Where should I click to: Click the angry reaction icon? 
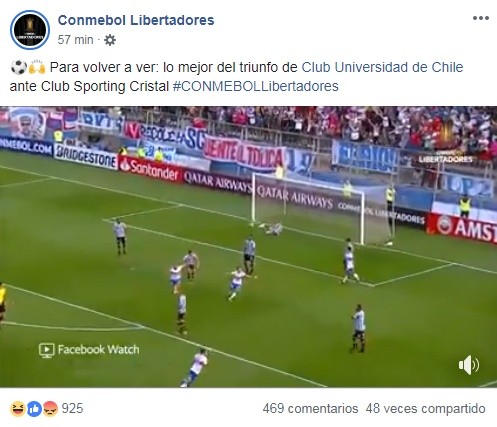50,409
